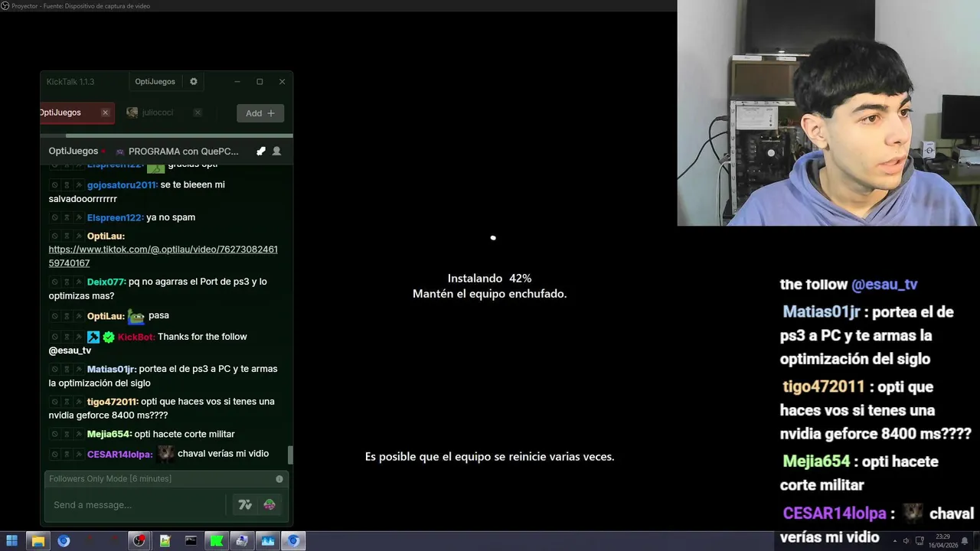Click username Deix077 in chat
This screenshot has width=980, height=551.
pos(106,282)
